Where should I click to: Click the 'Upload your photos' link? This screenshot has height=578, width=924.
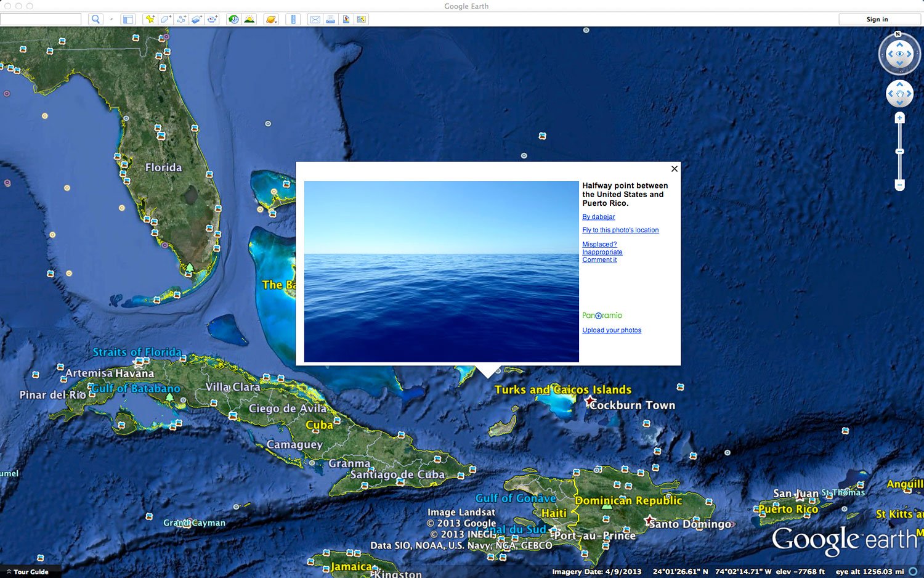tap(612, 330)
